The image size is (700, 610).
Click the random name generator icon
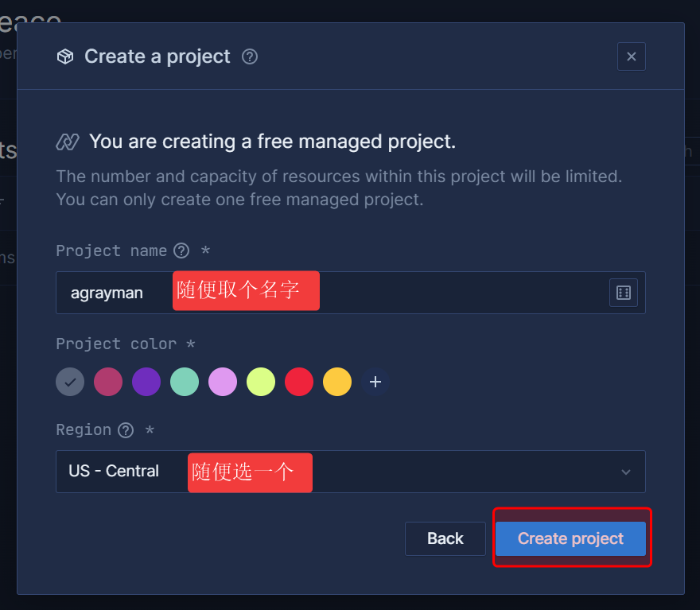[x=624, y=293]
